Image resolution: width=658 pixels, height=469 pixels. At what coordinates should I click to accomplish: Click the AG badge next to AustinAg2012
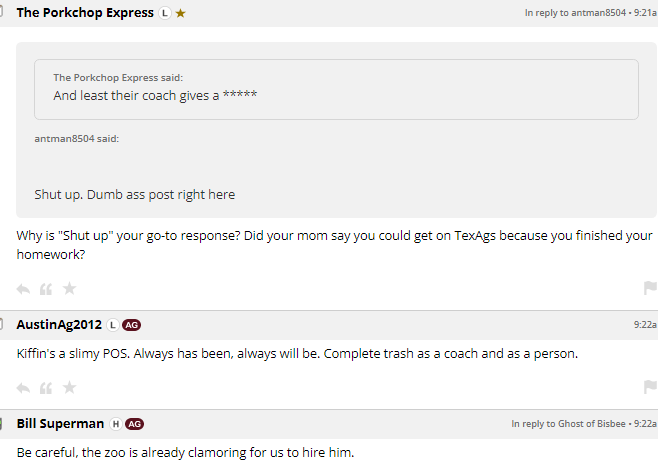(x=132, y=324)
